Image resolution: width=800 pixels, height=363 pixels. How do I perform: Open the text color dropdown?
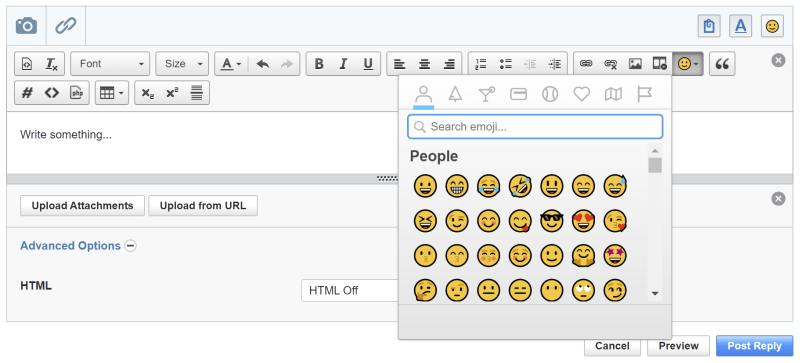[231, 64]
